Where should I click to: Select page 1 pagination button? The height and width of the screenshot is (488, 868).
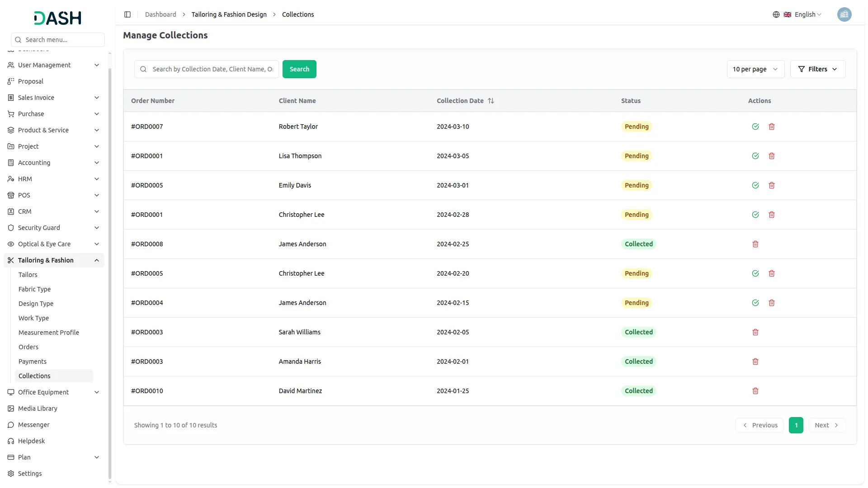tap(796, 425)
